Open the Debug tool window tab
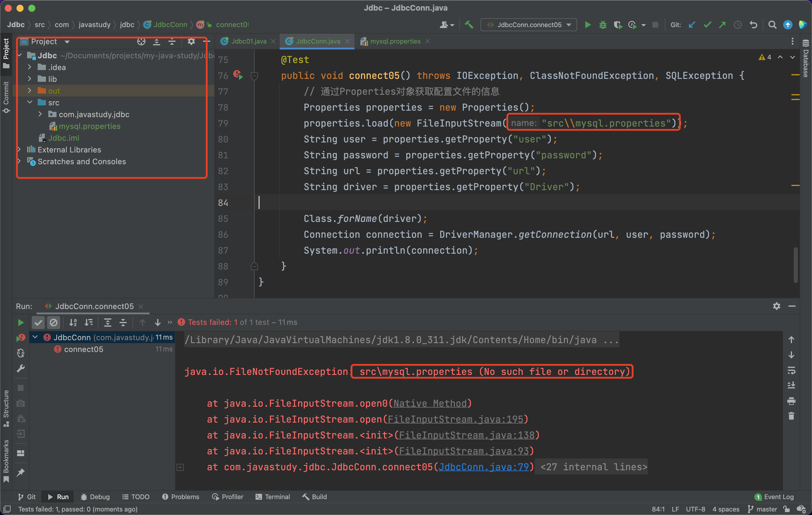Screen dimensions: 812x515 point(95,497)
